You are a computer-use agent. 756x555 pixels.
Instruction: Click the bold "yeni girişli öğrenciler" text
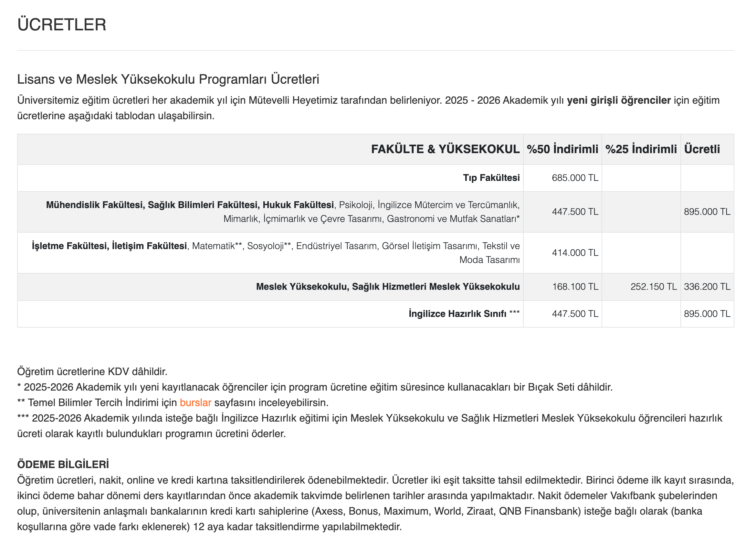618,100
